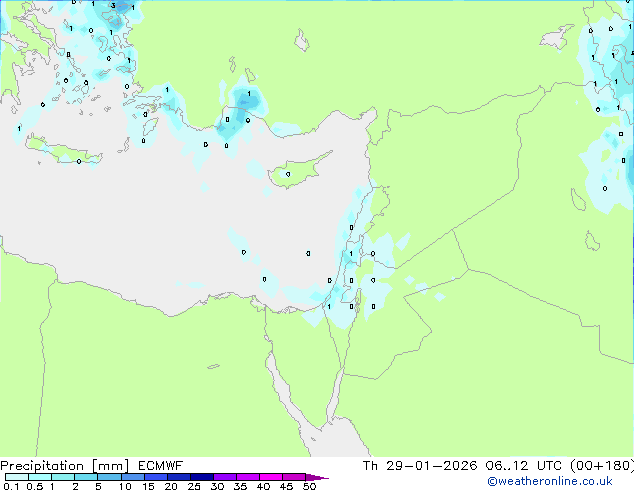This screenshot has height=490, width=634.
Task: Click the "40" legend label
Action: (263, 486)
